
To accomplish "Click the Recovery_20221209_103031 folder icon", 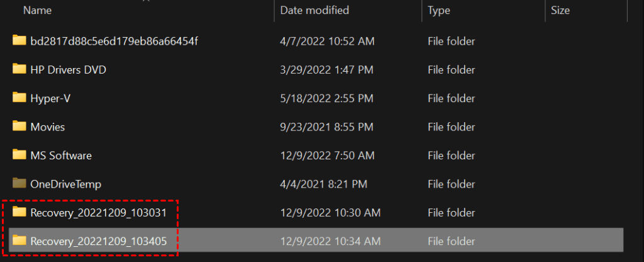I will (19, 212).
